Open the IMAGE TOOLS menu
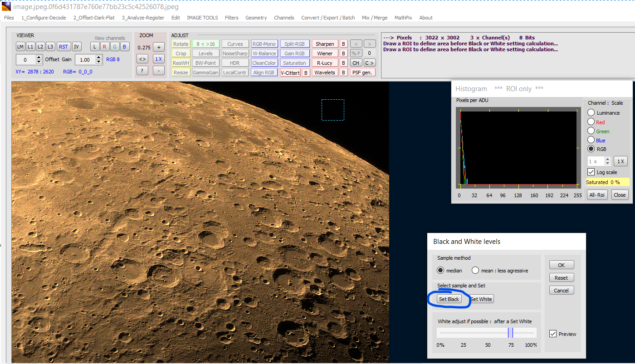This screenshot has width=635, height=364. pyautogui.click(x=202, y=18)
